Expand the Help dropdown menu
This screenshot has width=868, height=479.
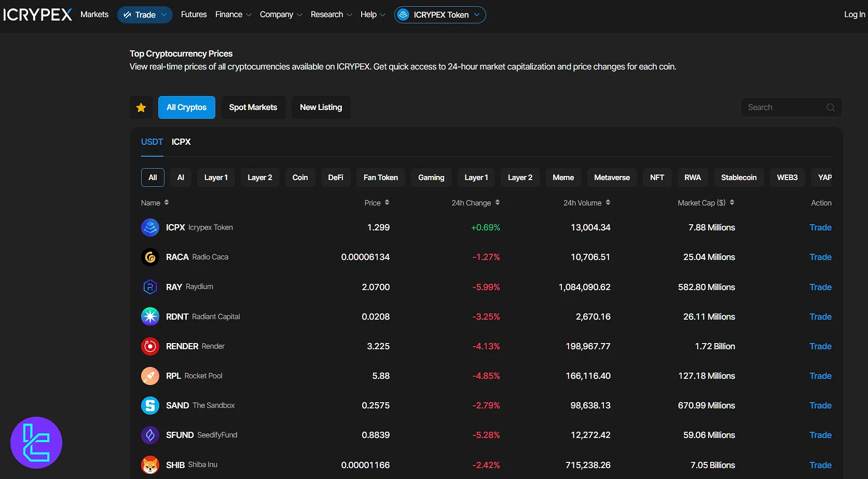point(373,15)
